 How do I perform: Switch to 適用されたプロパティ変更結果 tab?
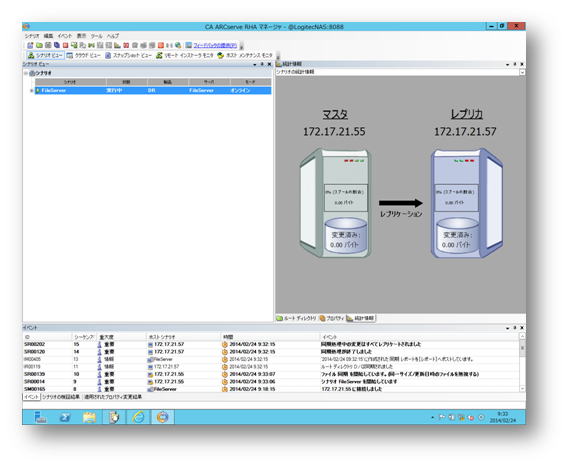[x=113, y=397]
